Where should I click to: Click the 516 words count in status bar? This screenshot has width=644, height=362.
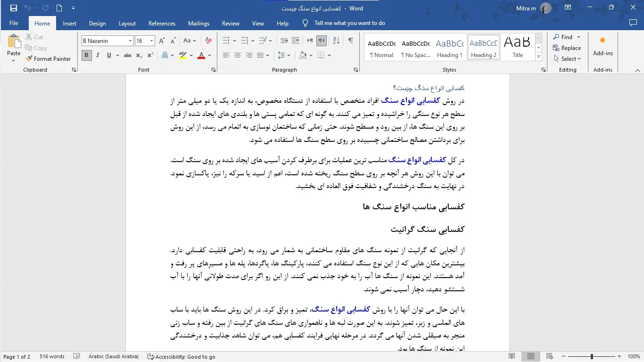pyautogui.click(x=52, y=357)
